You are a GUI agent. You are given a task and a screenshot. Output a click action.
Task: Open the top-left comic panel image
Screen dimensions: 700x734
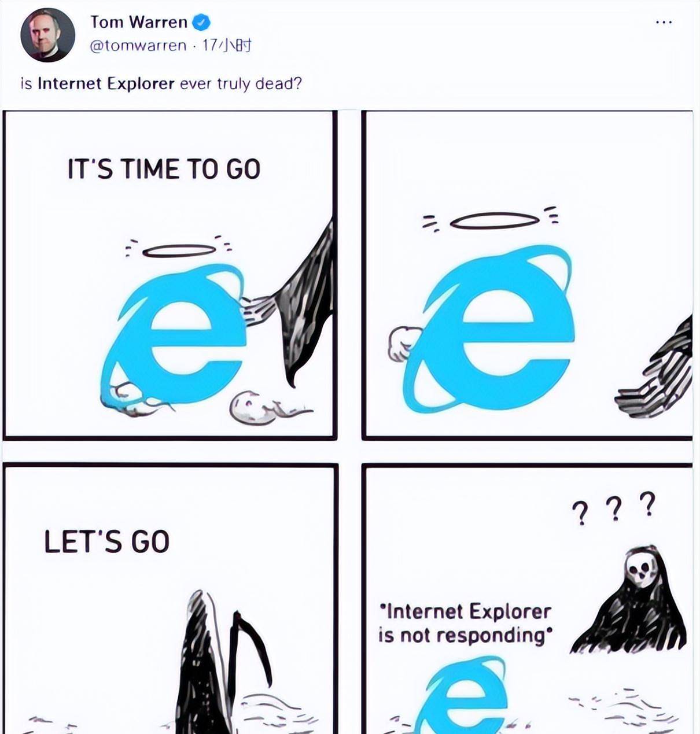tap(170, 275)
